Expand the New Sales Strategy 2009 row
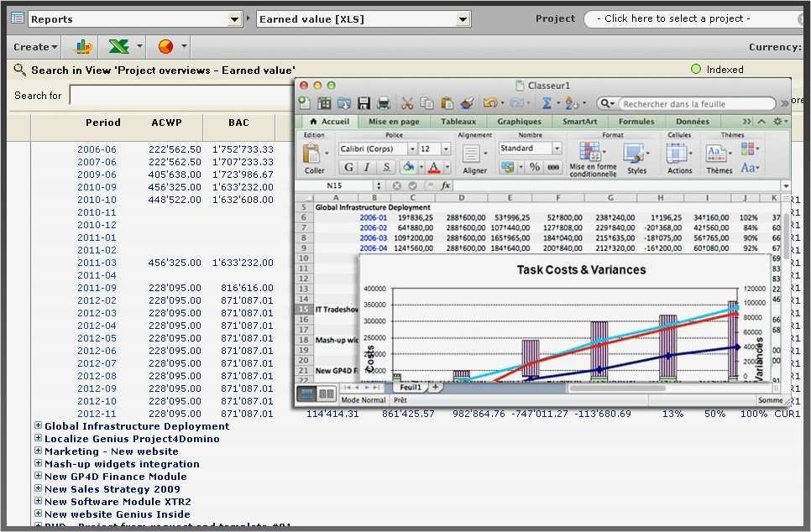Screen dimensions: 811x532 tap(39, 488)
